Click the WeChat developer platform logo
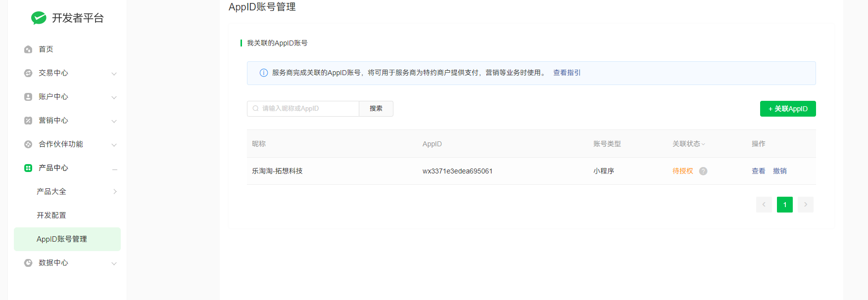 click(x=39, y=18)
